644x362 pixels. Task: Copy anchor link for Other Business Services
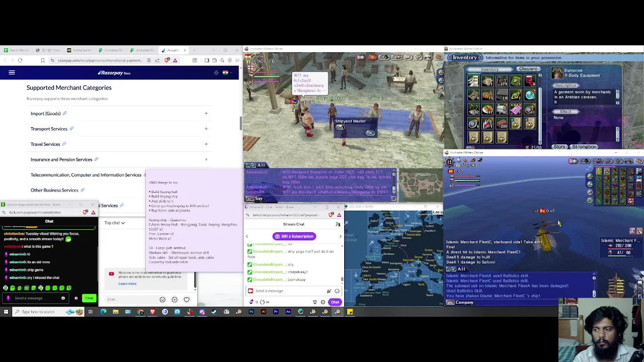pos(82,190)
